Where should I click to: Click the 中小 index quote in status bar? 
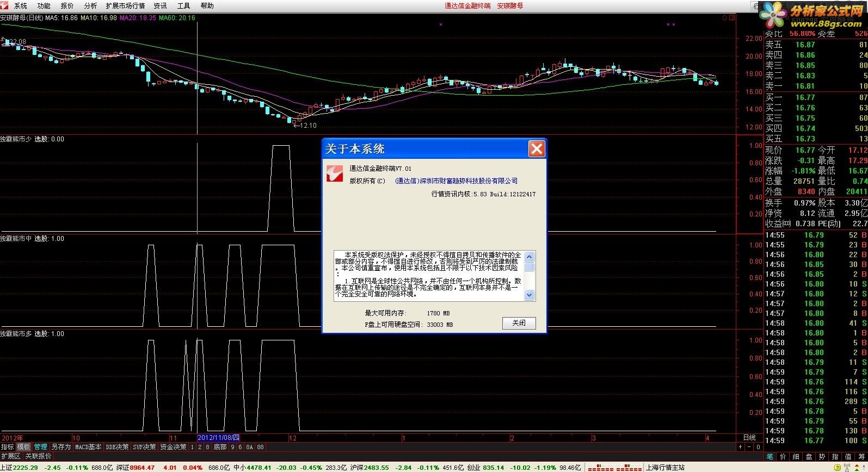pyautogui.click(x=291, y=468)
